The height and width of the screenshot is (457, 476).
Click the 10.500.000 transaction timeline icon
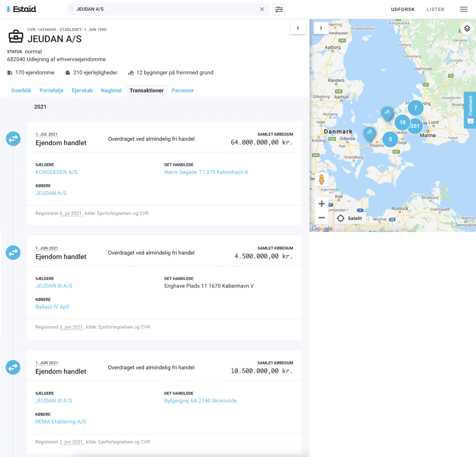click(13, 367)
